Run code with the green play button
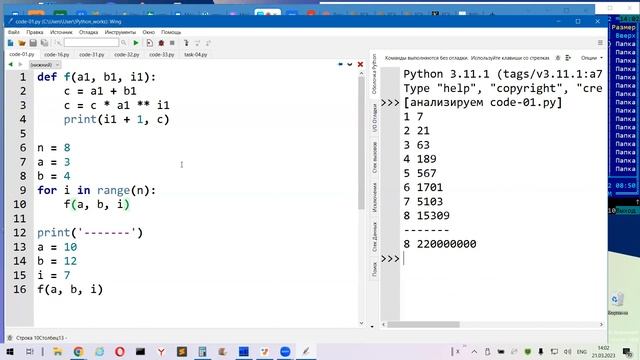The width and height of the screenshot is (640, 360). (x=136, y=43)
